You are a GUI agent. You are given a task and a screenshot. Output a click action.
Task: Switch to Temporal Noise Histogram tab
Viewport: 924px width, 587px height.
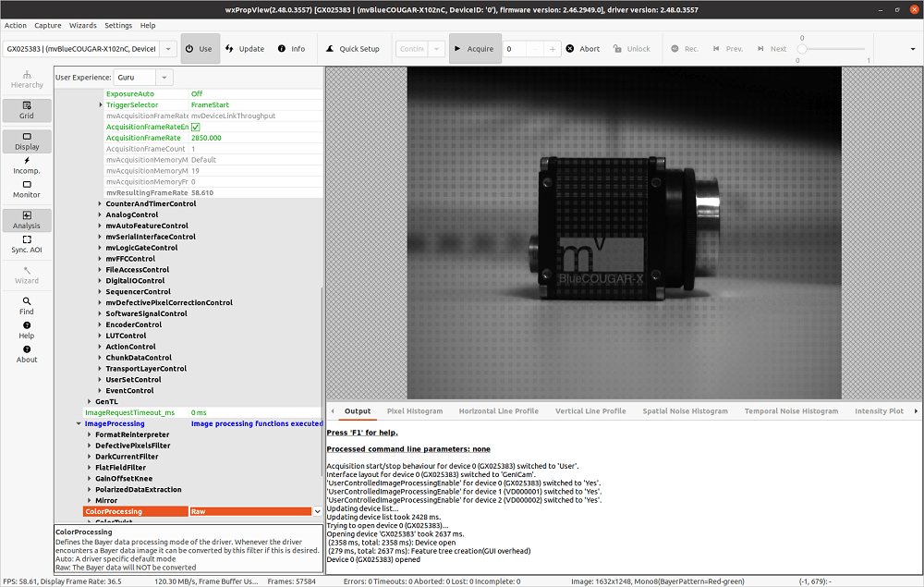(791, 411)
